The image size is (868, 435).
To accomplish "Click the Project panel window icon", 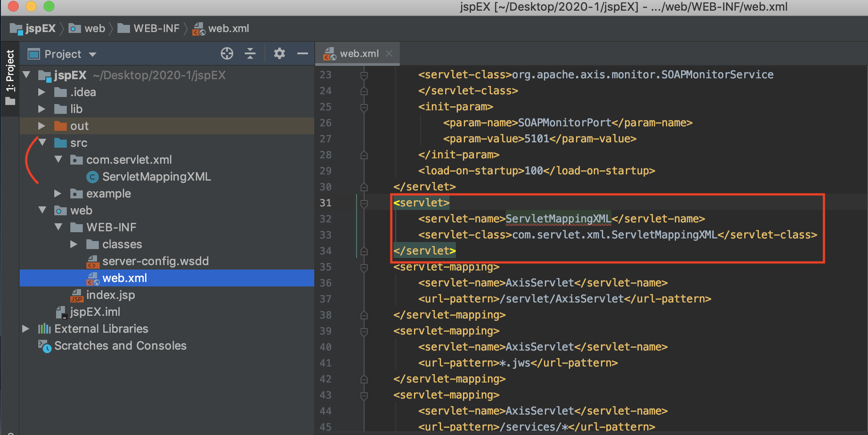I will (34, 54).
